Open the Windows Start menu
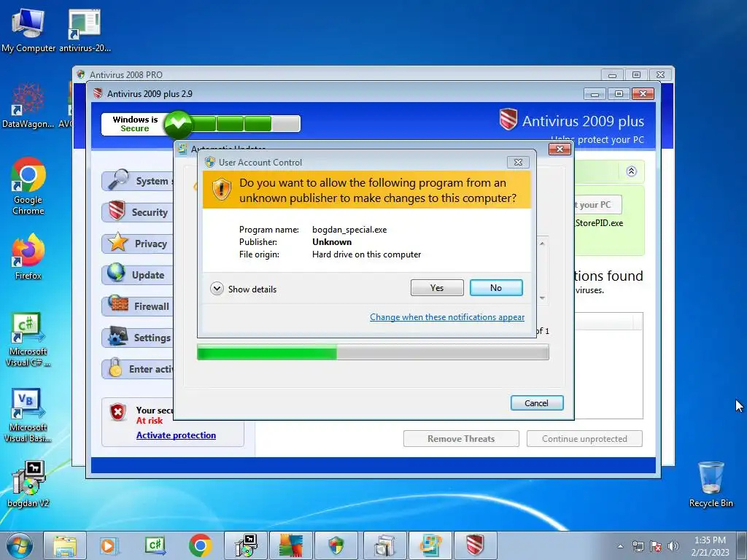The image size is (747, 560). (20, 545)
